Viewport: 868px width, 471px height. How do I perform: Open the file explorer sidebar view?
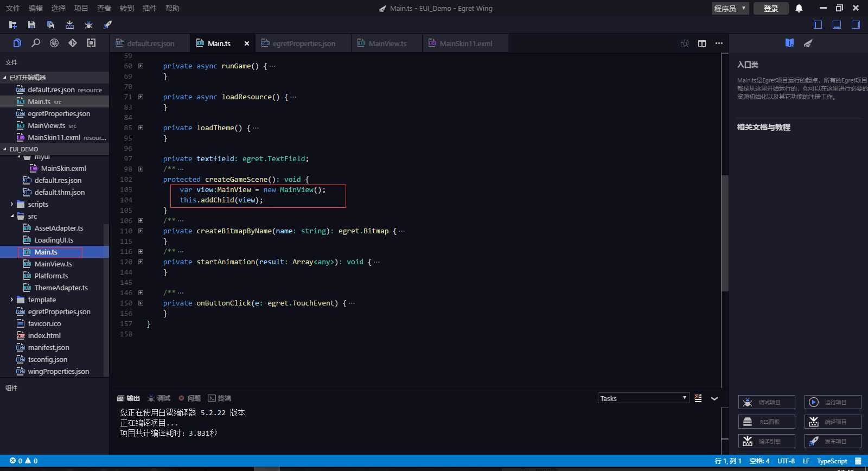point(17,43)
